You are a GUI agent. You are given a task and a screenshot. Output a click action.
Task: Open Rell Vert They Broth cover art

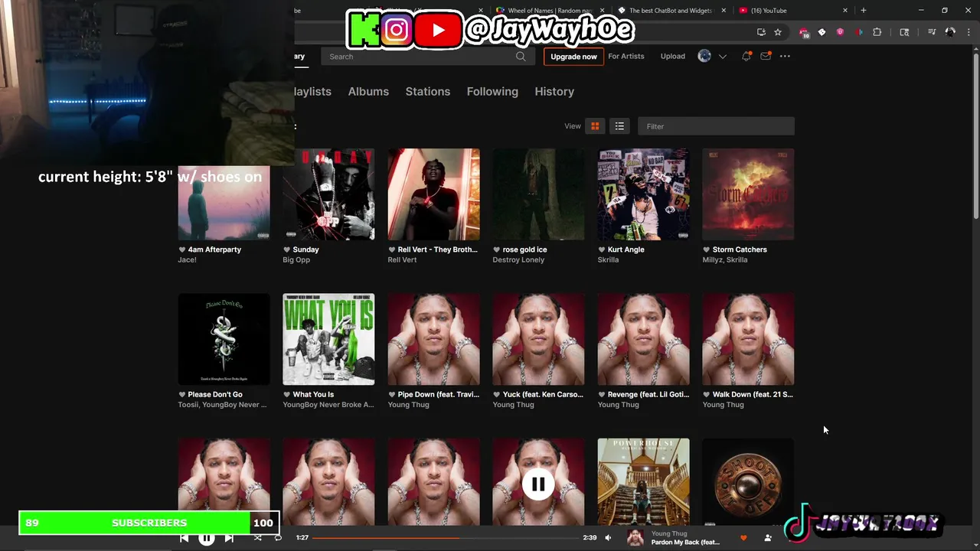point(433,194)
